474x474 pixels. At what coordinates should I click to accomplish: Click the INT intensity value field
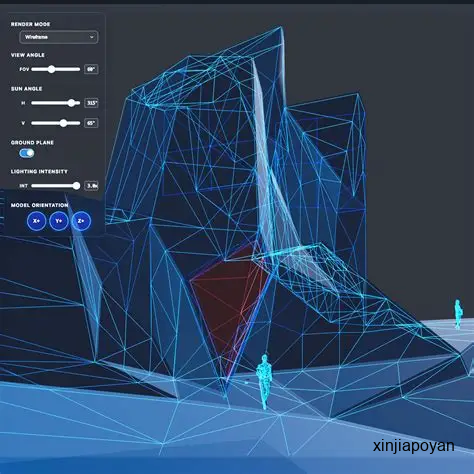click(91, 186)
